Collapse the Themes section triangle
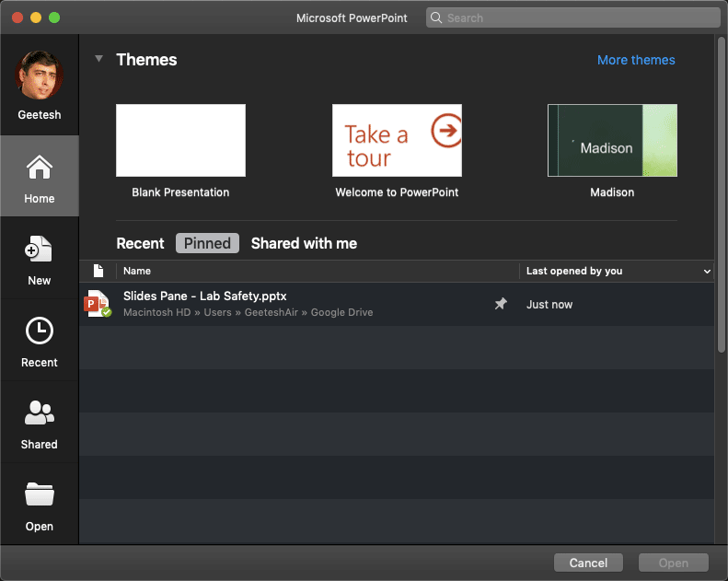The image size is (728, 581). [98, 59]
